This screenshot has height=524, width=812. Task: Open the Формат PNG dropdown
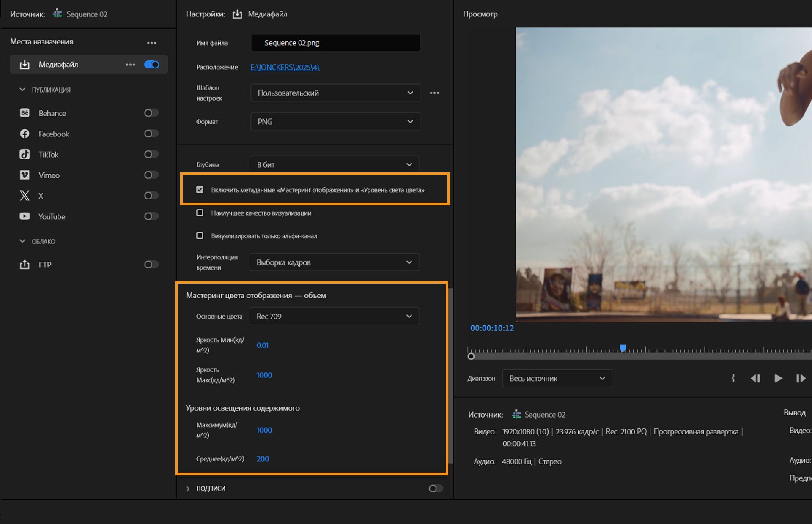335,122
